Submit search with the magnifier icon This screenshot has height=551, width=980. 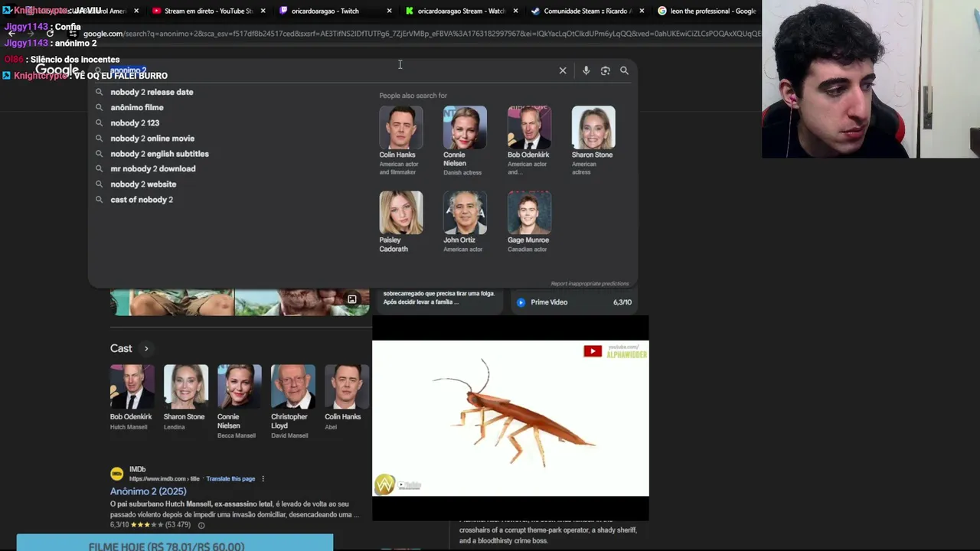click(624, 70)
